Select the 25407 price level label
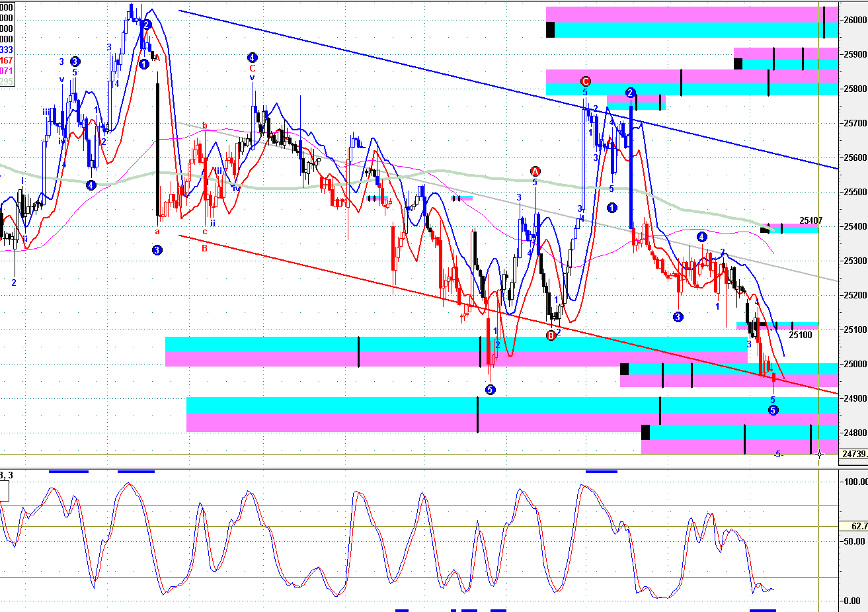This screenshot has height=612, width=868. [x=810, y=220]
